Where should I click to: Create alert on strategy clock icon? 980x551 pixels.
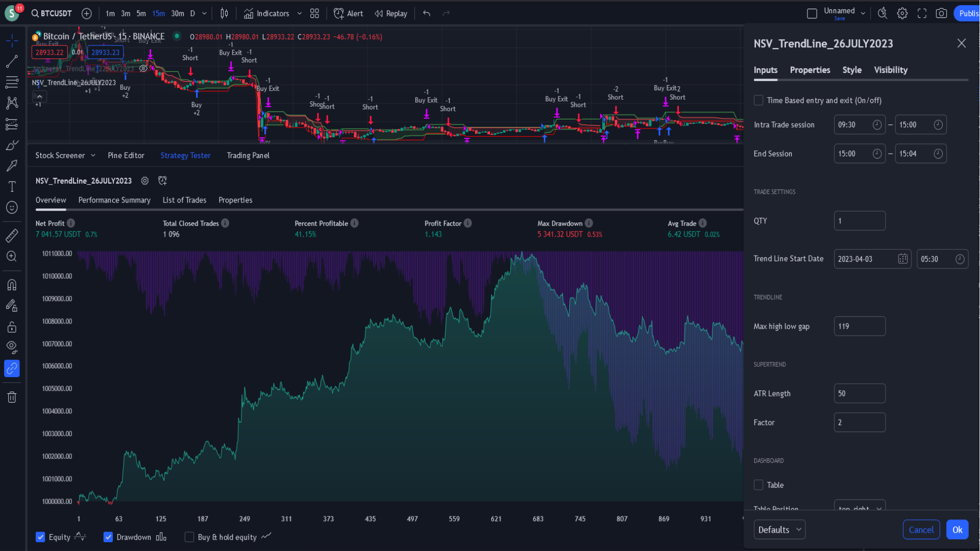(x=162, y=181)
